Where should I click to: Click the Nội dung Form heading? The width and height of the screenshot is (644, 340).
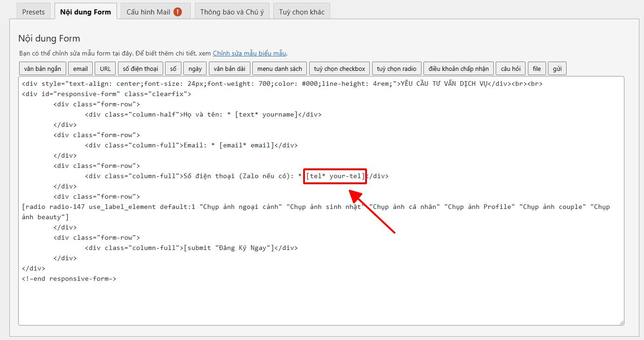click(49, 38)
